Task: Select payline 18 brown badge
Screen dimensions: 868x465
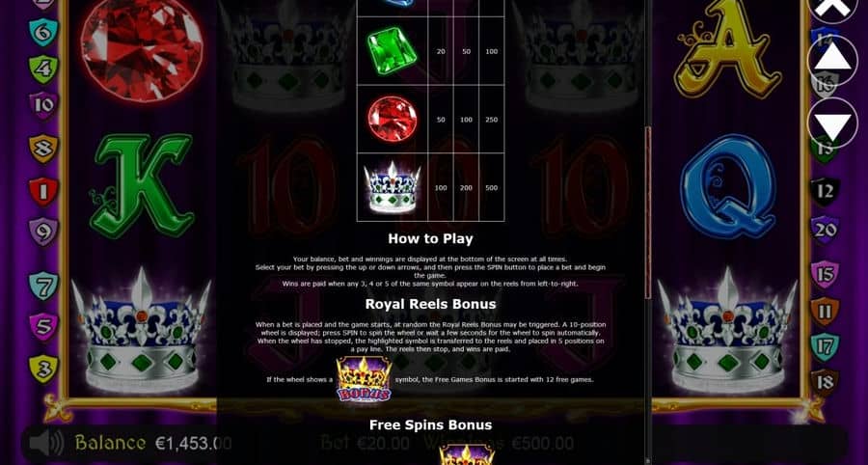Action: pos(825,383)
